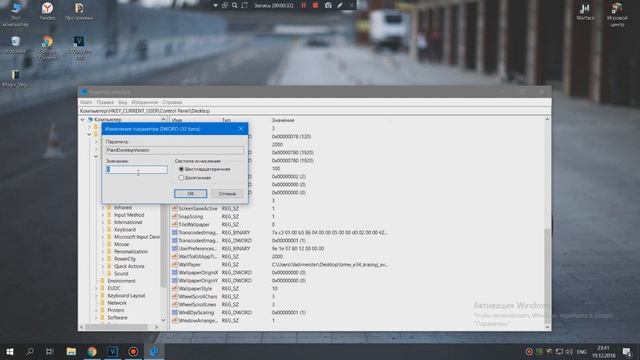Image resolution: width=640 pixels, height=360 pixels.
Task: Open the Правка menu
Action: coord(105,102)
